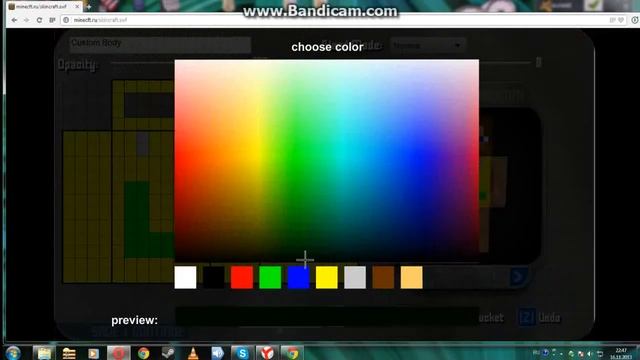The width and height of the screenshot is (640, 360).
Task: Open the red recorder taskbar icon
Action: coord(119,353)
